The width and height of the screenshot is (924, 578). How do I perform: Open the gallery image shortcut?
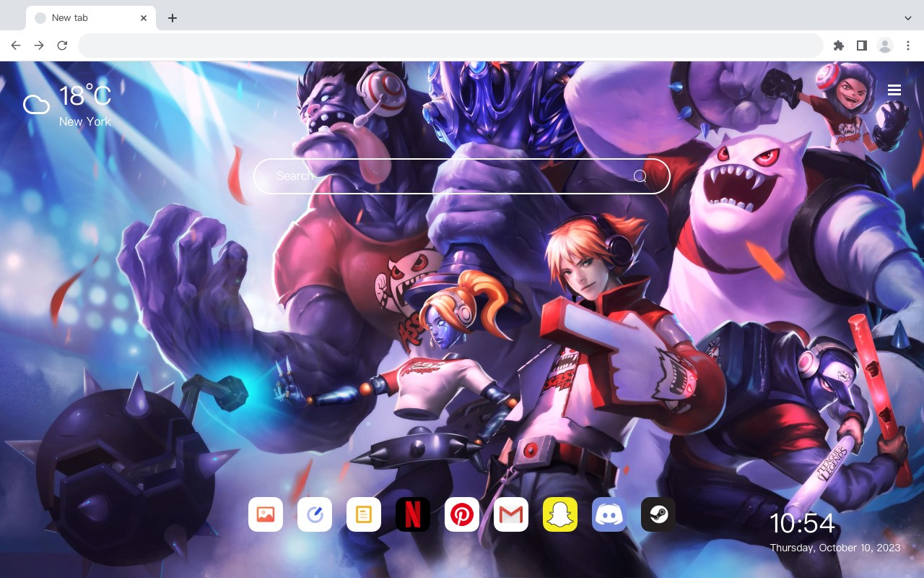click(x=266, y=514)
